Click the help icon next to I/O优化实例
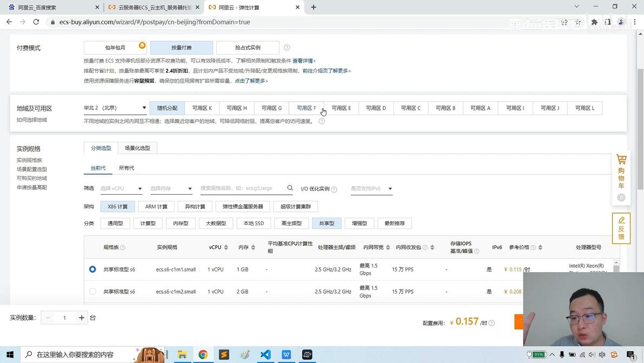This screenshot has width=644, height=363. click(334, 189)
